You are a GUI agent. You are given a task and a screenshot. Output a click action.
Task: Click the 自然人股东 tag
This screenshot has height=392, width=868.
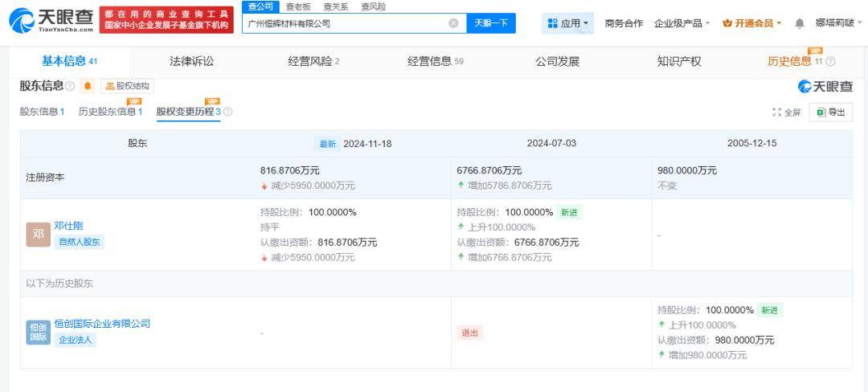pyautogui.click(x=79, y=242)
